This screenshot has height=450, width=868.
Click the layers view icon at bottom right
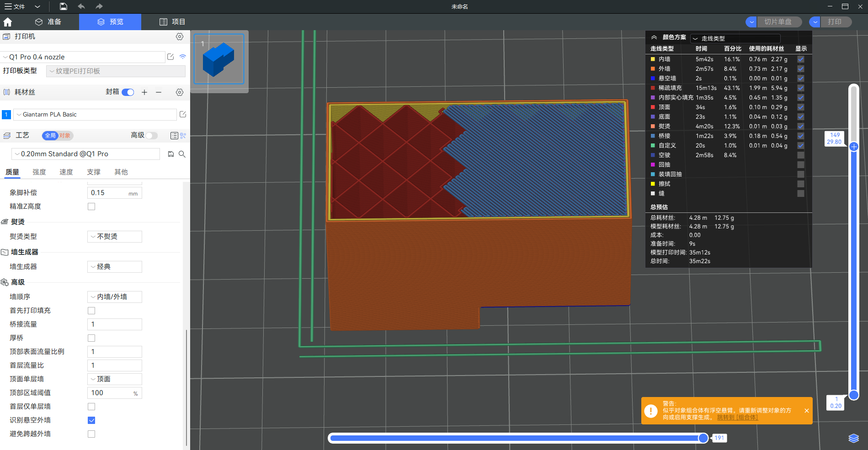click(853, 438)
